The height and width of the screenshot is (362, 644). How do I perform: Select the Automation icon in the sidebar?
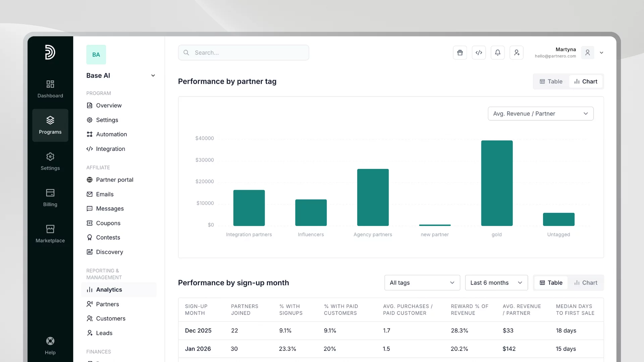pos(89,134)
